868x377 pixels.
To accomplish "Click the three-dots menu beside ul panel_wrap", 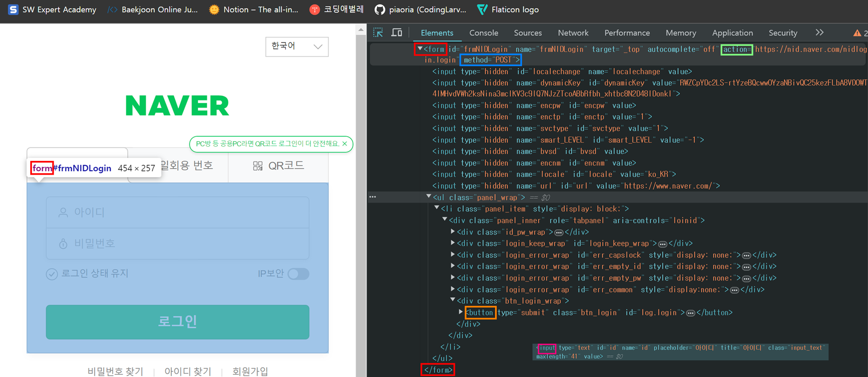I will [373, 197].
